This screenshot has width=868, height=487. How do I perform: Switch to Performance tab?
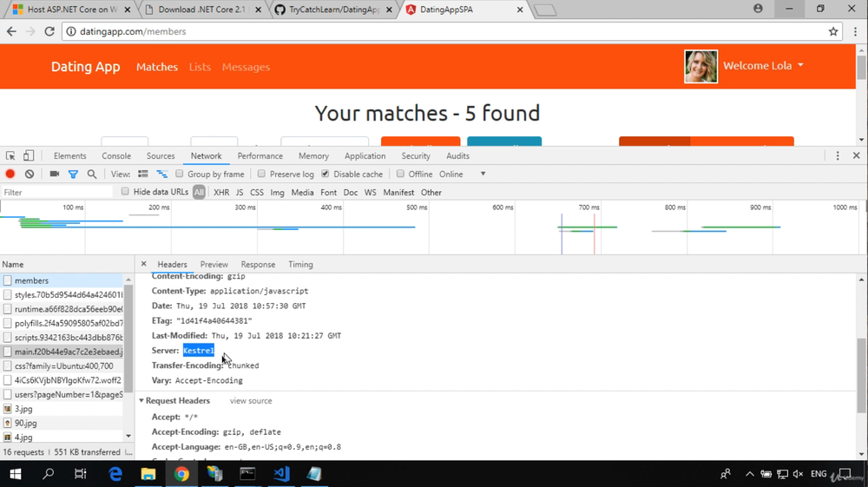tap(260, 156)
